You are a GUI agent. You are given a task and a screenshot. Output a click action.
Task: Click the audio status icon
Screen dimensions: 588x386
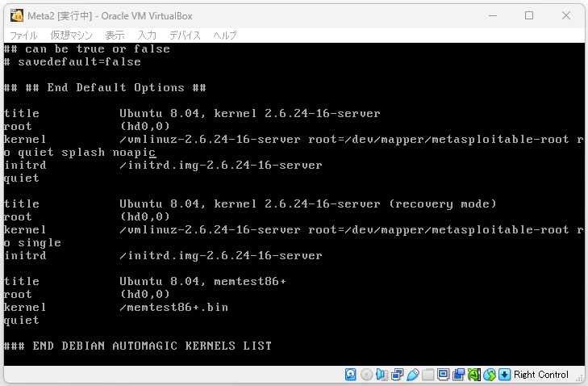coord(382,375)
